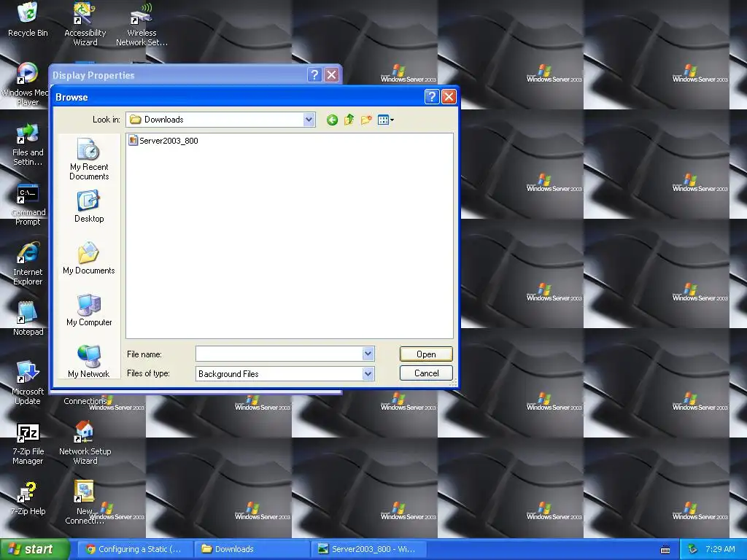
Task: Close the Display Properties window
Action: [332, 75]
